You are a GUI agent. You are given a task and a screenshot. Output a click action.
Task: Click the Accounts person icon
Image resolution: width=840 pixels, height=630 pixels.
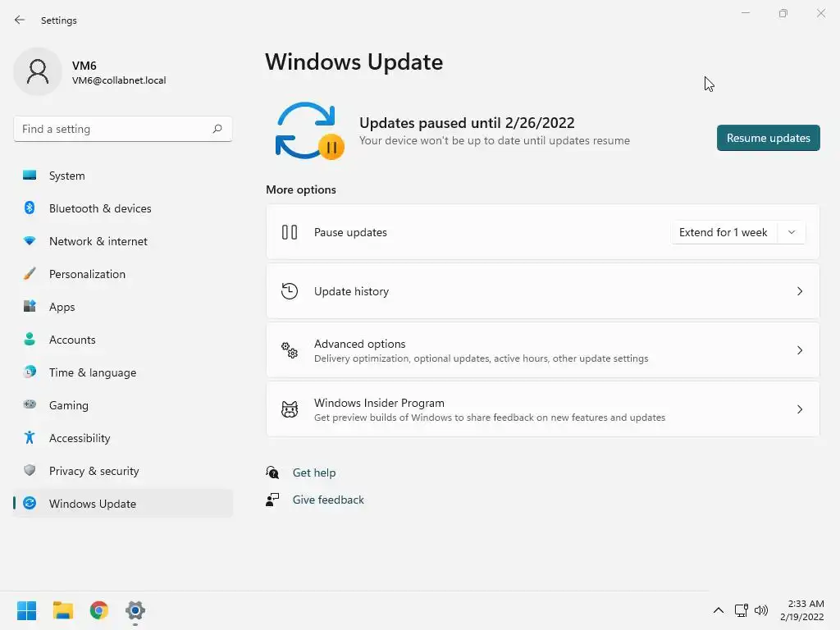(30, 339)
